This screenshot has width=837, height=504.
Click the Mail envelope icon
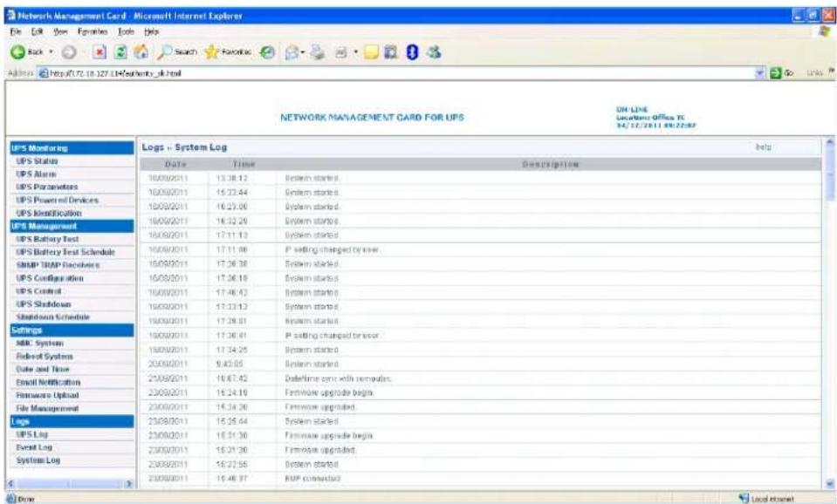[292, 51]
